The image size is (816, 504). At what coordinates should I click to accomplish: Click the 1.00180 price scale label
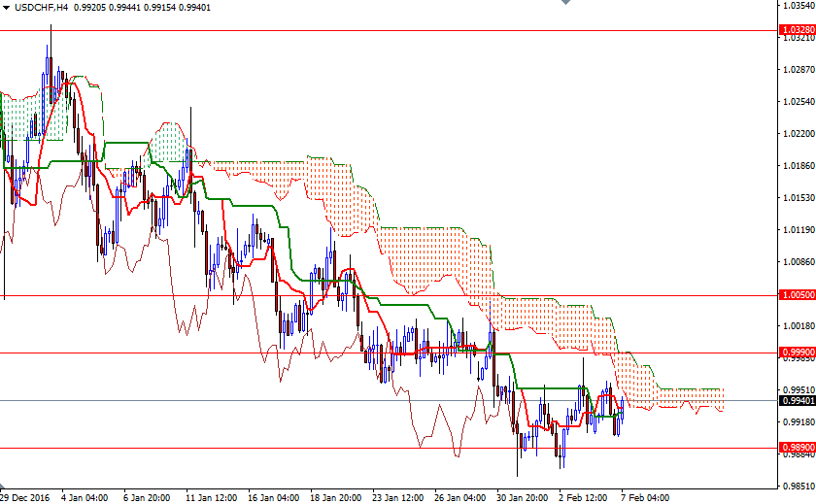799,326
